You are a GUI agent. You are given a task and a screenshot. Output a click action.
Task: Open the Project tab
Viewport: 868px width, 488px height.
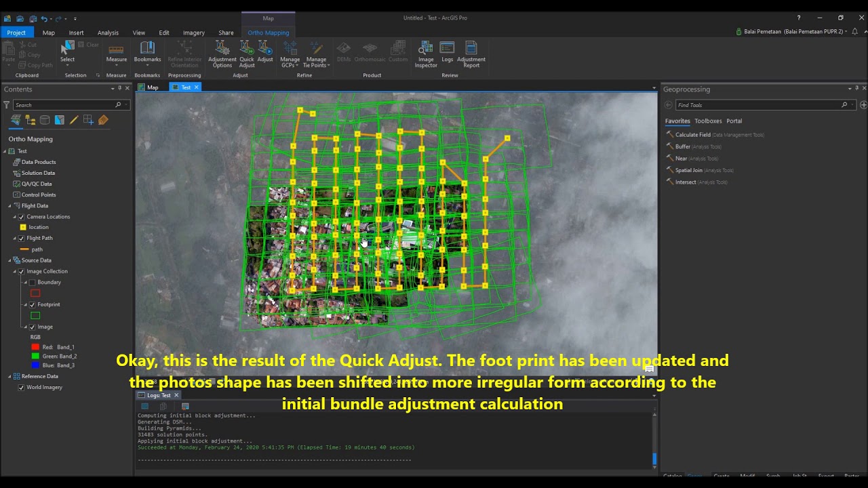[x=16, y=33]
